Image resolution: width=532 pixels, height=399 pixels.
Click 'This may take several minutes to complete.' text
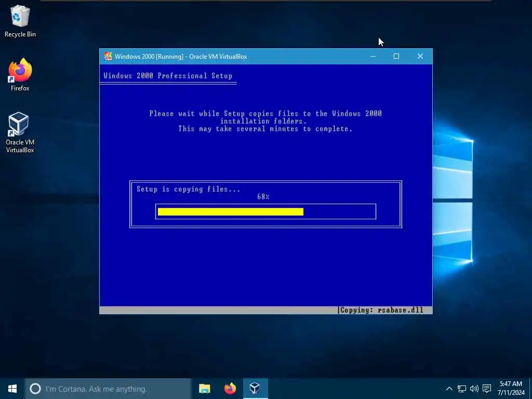point(265,129)
